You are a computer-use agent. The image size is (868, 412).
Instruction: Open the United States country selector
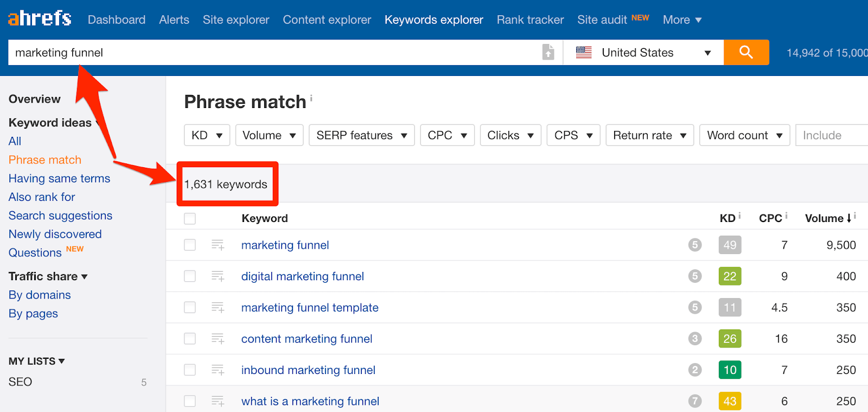click(643, 53)
